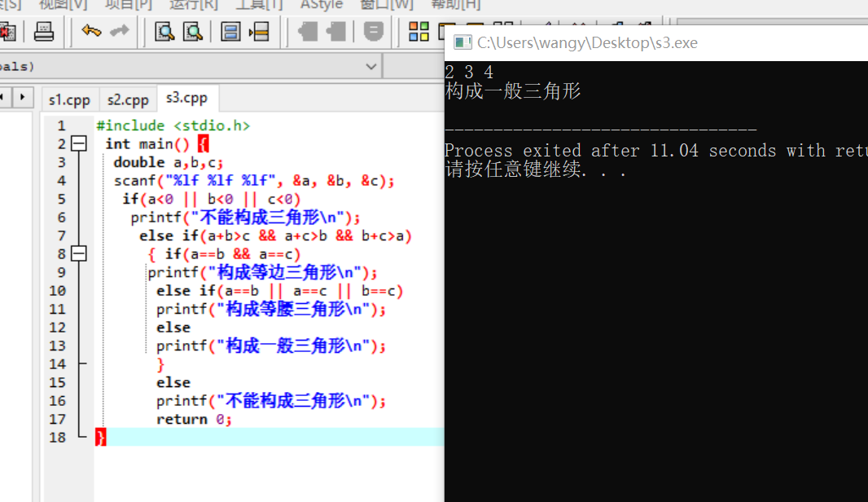
Task: Click the greyed bookmark shield icon
Action: (x=374, y=31)
